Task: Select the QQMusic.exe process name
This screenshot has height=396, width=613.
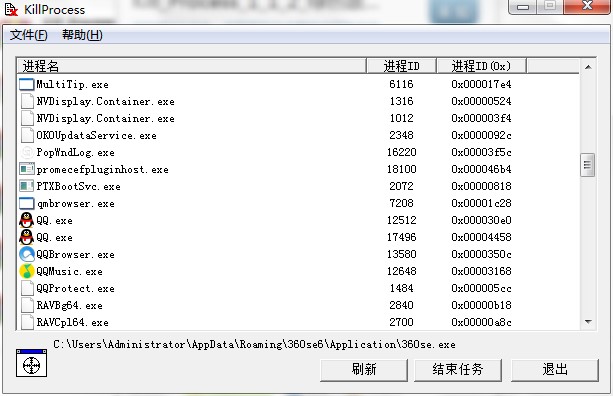Action: point(69,271)
